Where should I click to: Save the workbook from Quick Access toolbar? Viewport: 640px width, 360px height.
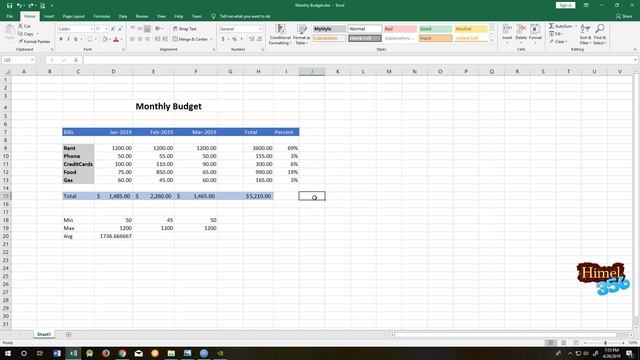point(9,5)
